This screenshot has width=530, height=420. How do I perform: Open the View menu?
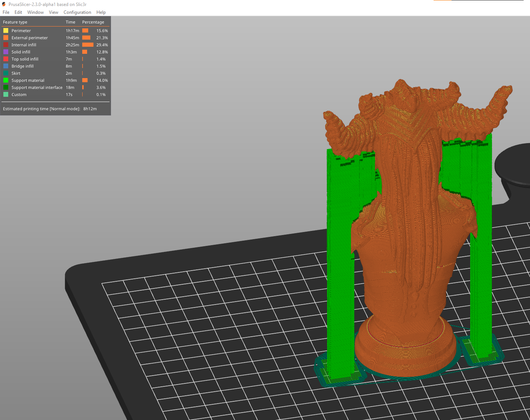point(53,12)
